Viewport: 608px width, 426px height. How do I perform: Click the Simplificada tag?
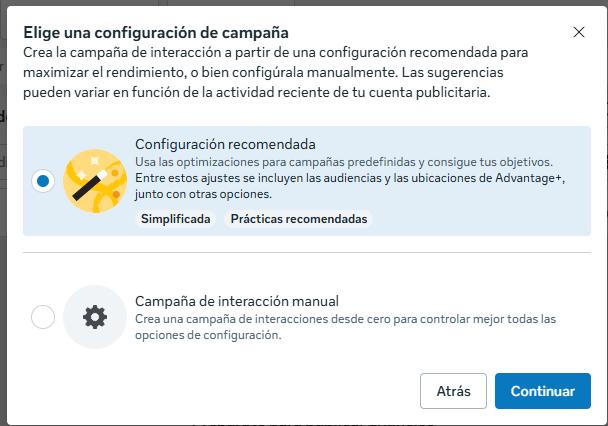(x=176, y=219)
